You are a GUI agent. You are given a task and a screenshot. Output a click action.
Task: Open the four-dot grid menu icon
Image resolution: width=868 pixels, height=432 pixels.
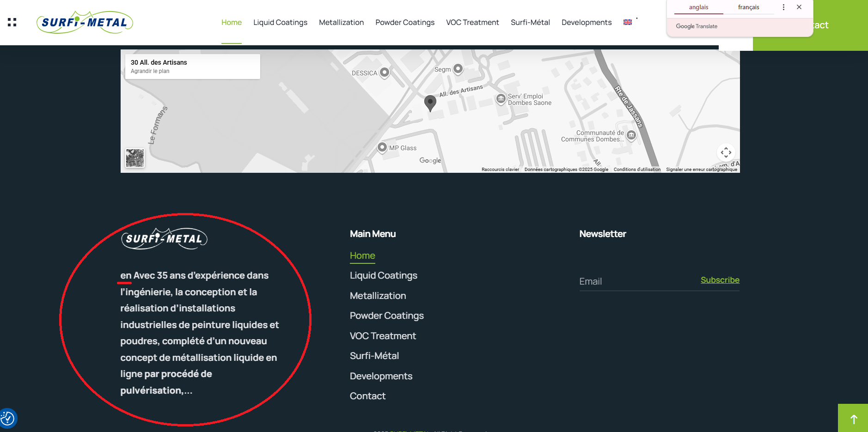tap(12, 22)
